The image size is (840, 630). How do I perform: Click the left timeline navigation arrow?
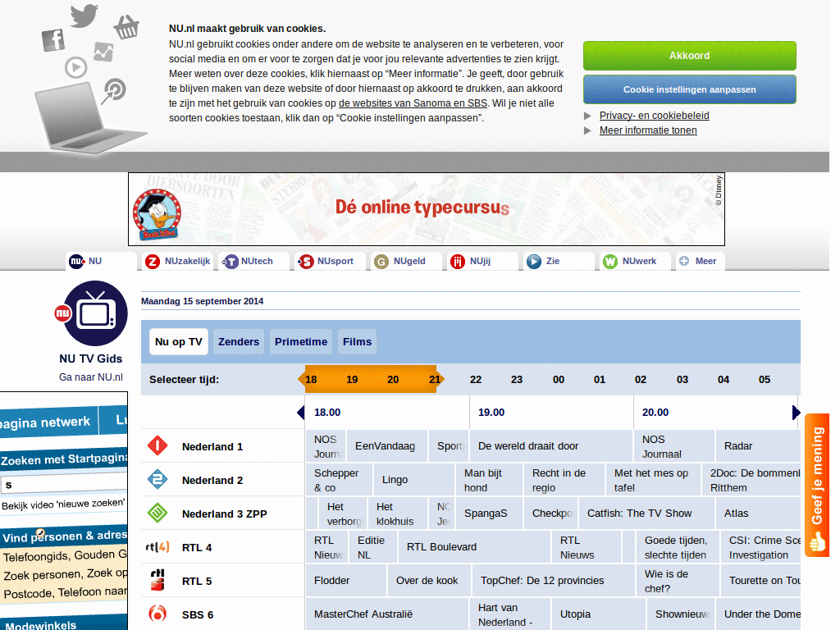pos(302,413)
